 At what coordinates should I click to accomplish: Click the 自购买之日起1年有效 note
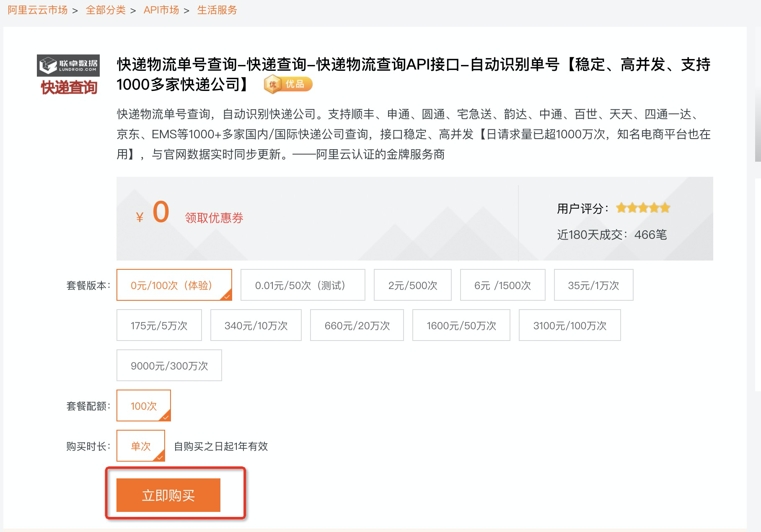221,446
